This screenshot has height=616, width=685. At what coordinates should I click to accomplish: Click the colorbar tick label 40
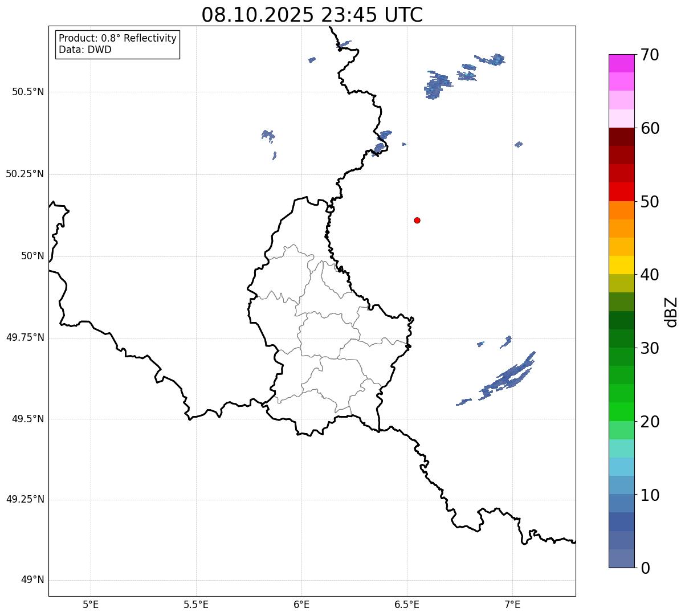click(650, 275)
